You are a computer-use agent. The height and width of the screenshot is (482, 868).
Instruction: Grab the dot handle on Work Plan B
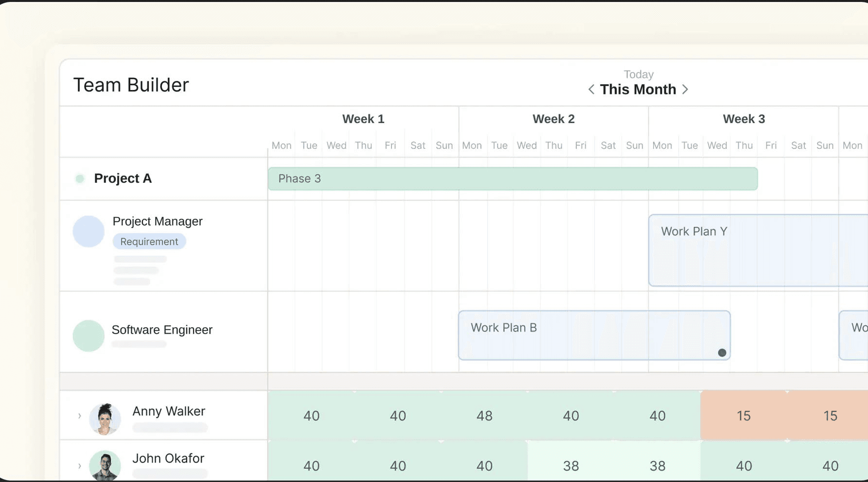click(722, 353)
